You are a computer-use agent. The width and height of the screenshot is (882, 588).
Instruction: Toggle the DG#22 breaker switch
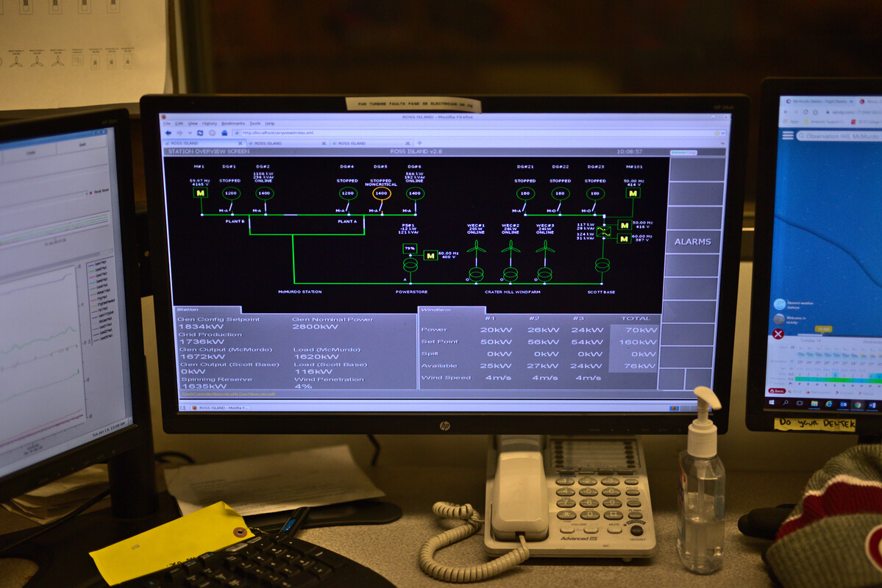pyautogui.click(x=560, y=207)
